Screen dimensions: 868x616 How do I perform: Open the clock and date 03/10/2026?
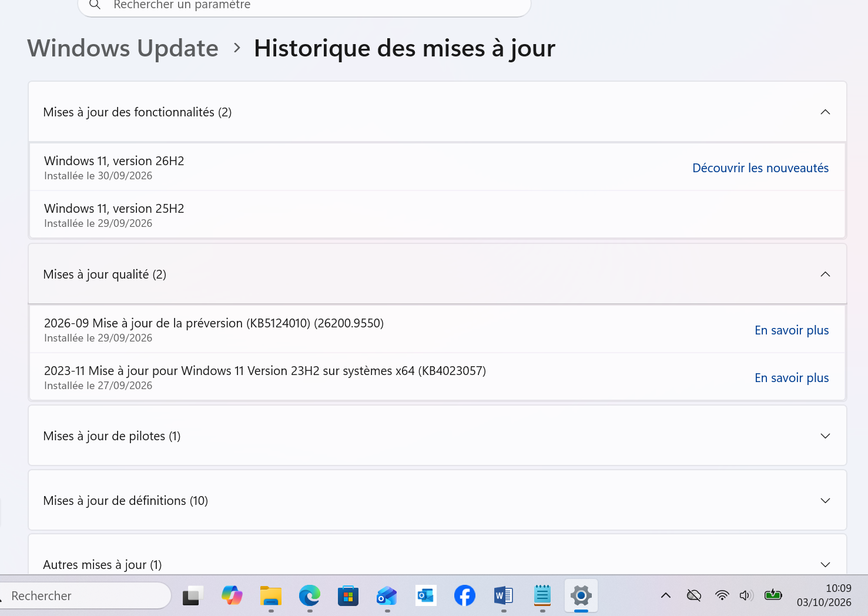point(824,595)
